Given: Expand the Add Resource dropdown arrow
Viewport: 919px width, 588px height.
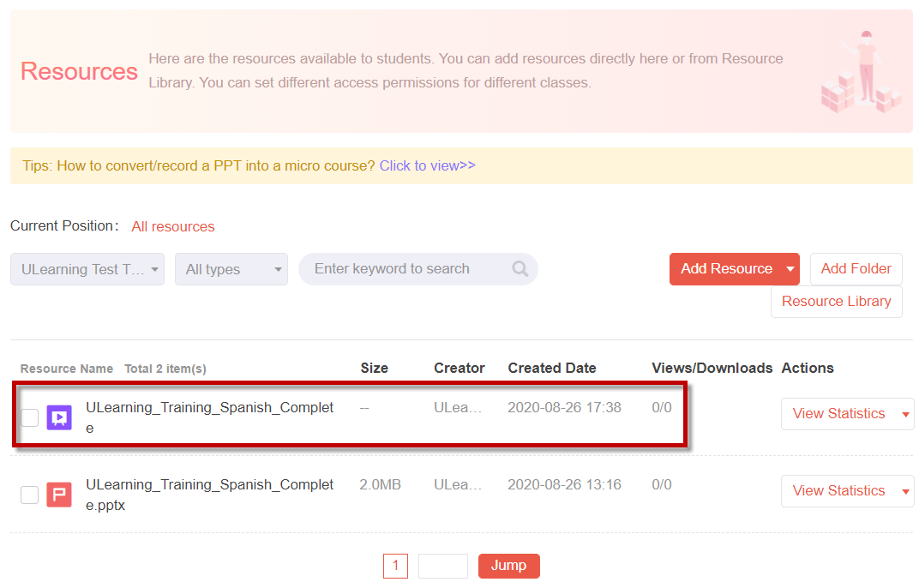Looking at the screenshot, I should coord(790,269).
